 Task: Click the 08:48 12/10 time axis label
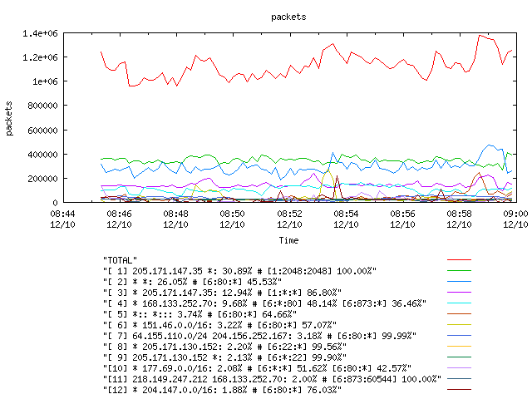(175, 219)
